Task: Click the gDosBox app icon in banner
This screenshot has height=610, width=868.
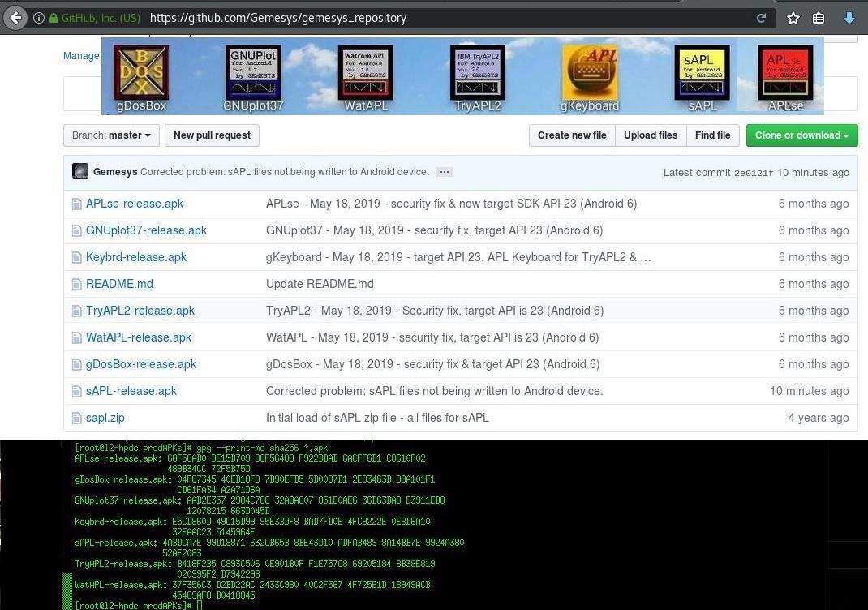Action: point(141,72)
